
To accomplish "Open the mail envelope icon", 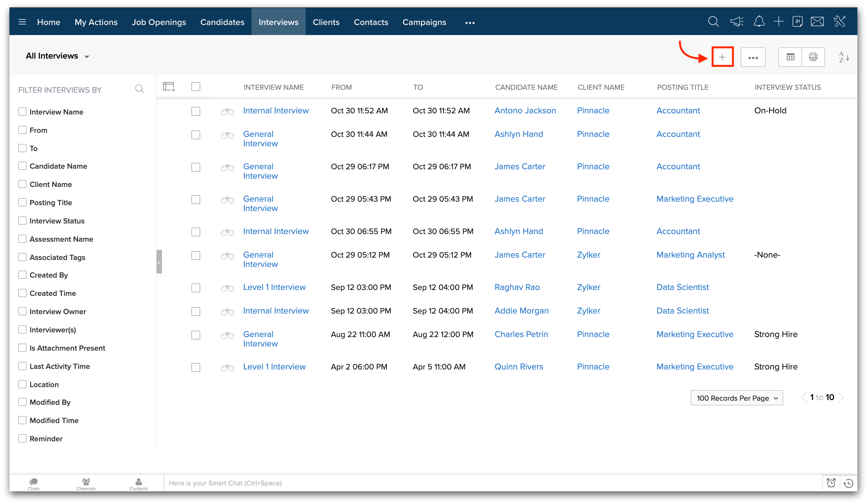I will [x=817, y=22].
